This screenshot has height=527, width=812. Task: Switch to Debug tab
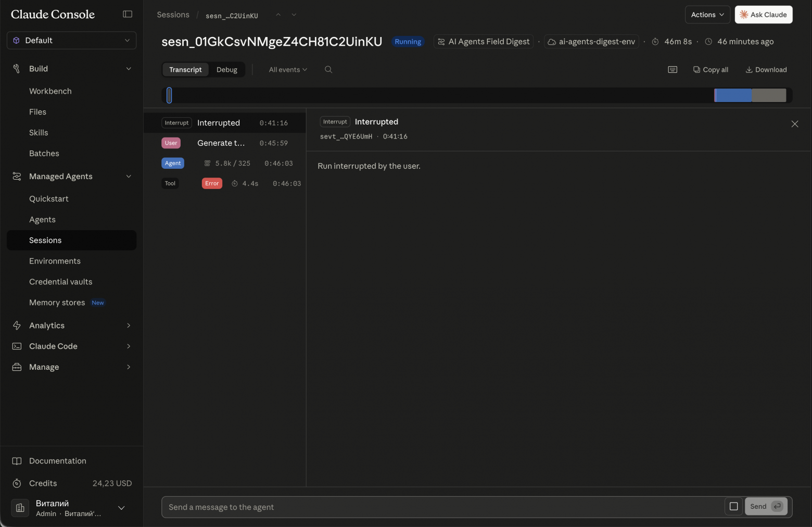coord(227,70)
